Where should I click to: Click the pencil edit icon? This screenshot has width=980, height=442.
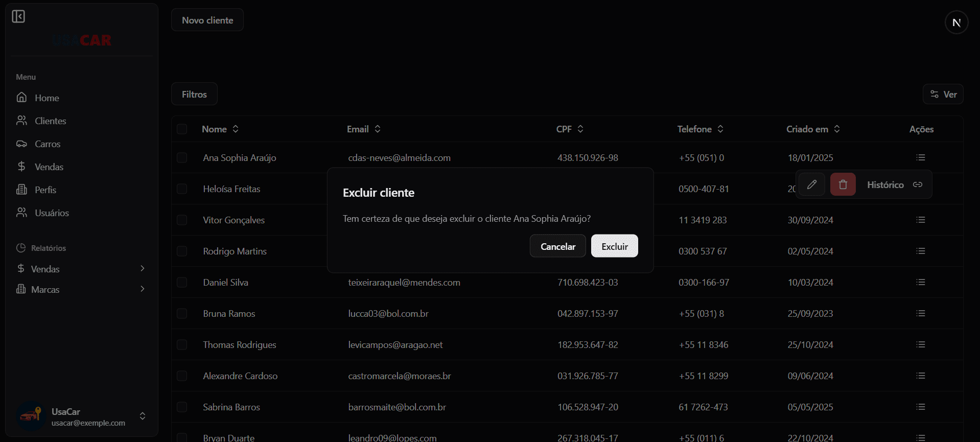[x=811, y=184]
